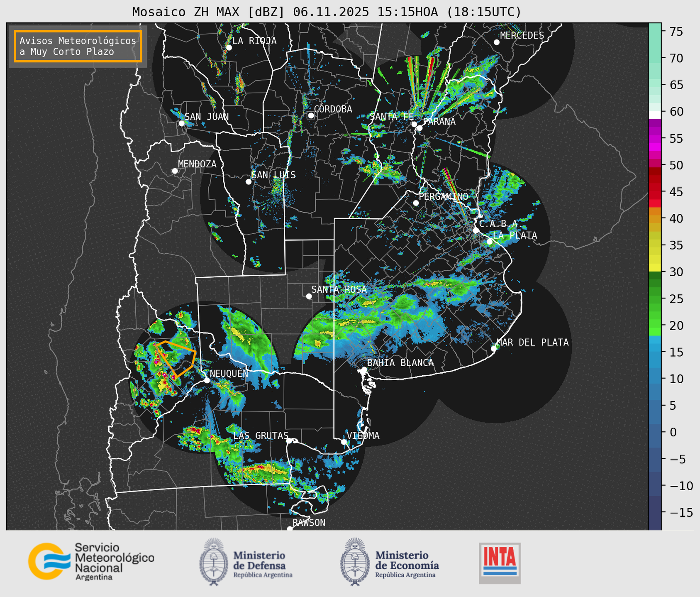Viewport: 700px width, 597px height.
Task: Click the 75 colorbar tick label
Action: pyautogui.click(x=676, y=32)
